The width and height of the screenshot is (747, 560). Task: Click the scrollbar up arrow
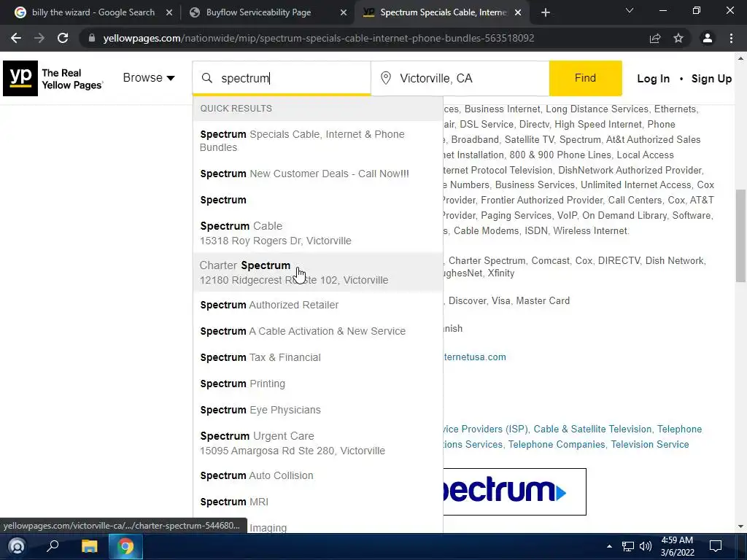(x=740, y=58)
